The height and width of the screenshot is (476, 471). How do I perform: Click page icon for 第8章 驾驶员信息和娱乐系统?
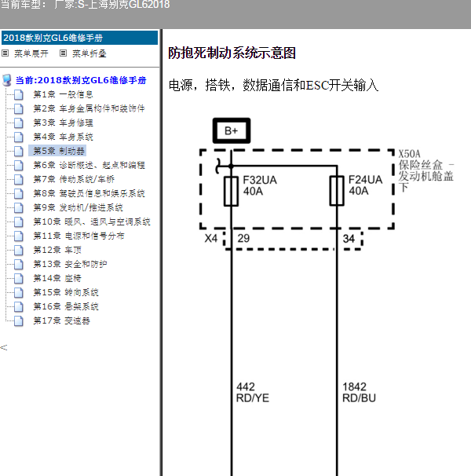pos(19,194)
